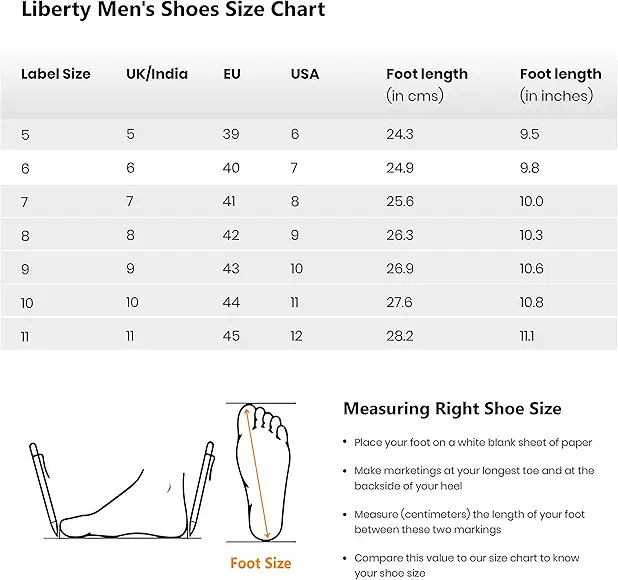Screen dimensions: 618x580
Task: Click the 28.2 cm foot length cell
Action: 401,336
